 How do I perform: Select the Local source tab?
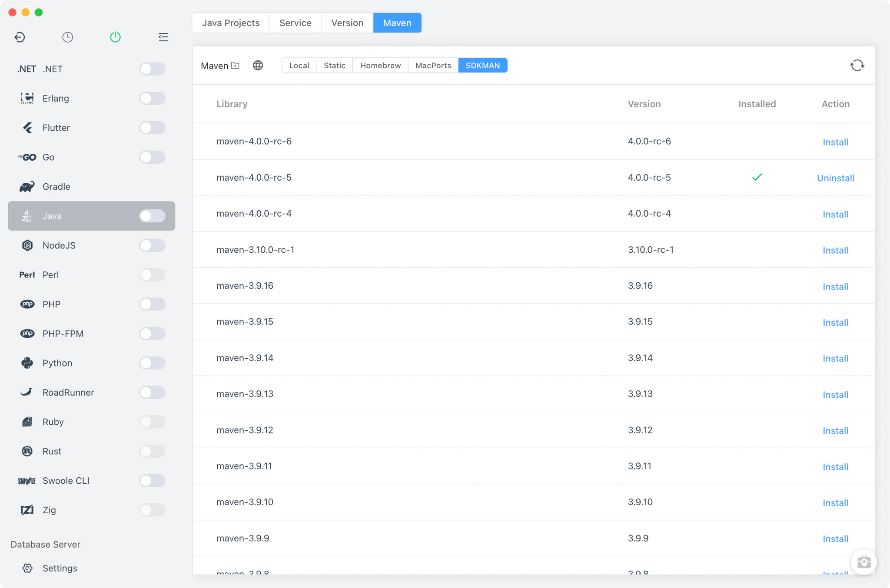(299, 66)
